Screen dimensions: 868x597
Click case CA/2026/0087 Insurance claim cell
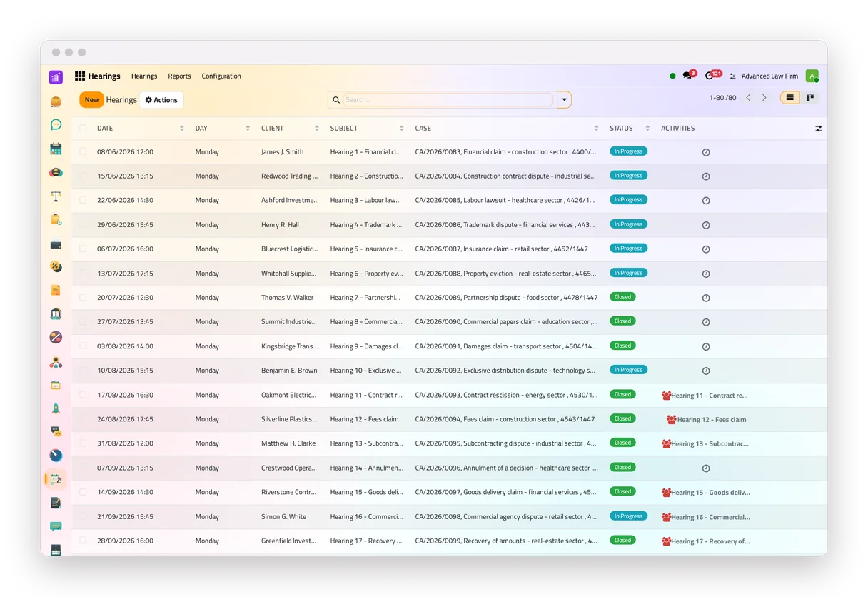point(502,249)
